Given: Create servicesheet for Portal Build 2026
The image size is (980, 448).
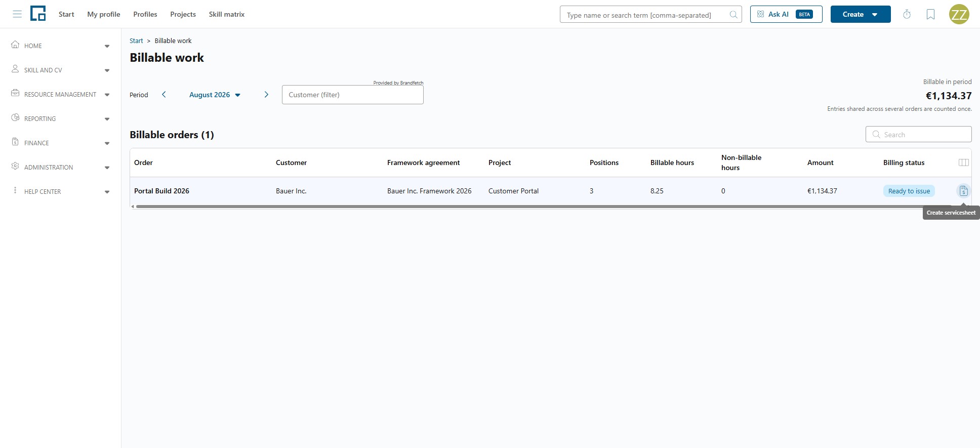Looking at the screenshot, I should pyautogui.click(x=963, y=191).
